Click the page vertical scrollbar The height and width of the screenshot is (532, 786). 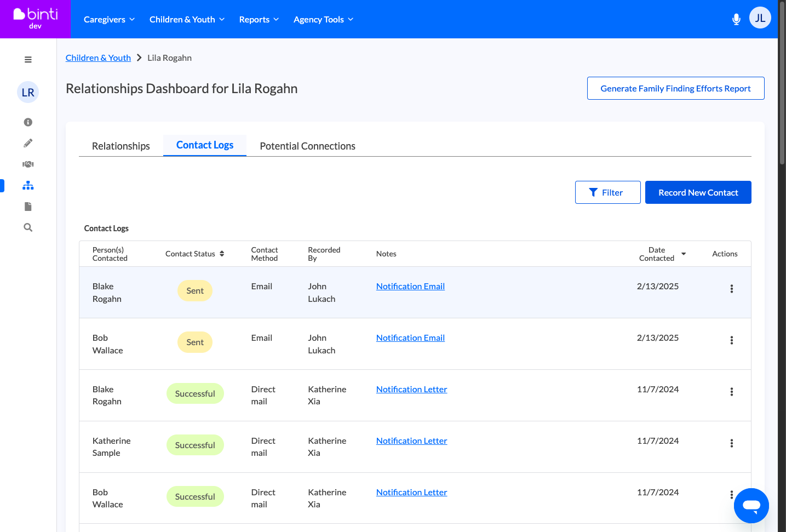click(782, 82)
